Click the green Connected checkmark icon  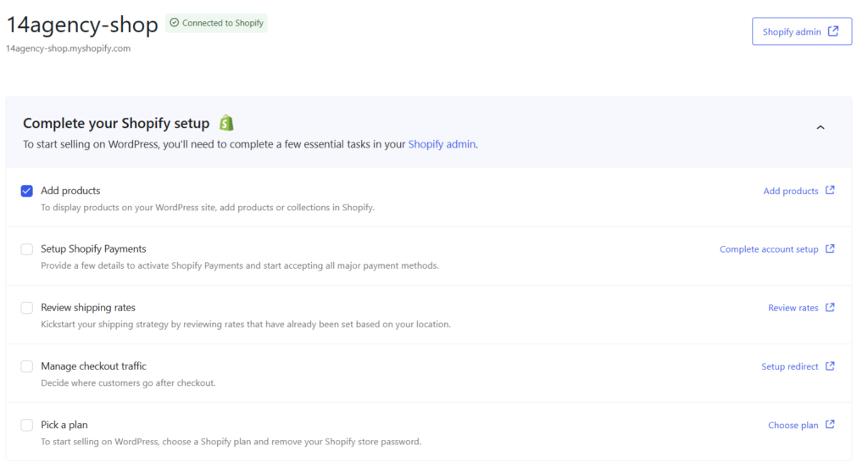(175, 23)
